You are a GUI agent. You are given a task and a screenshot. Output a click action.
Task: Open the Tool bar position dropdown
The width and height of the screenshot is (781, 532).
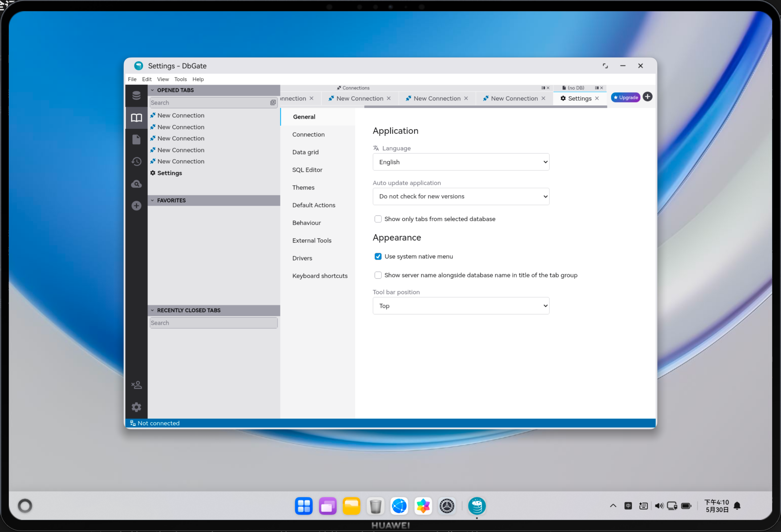pos(461,306)
